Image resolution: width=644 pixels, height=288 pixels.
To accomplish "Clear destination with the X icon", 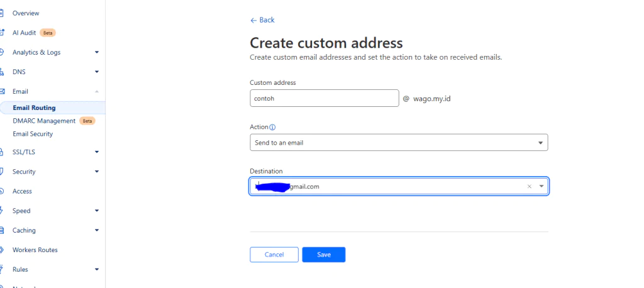I will click(529, 186).
